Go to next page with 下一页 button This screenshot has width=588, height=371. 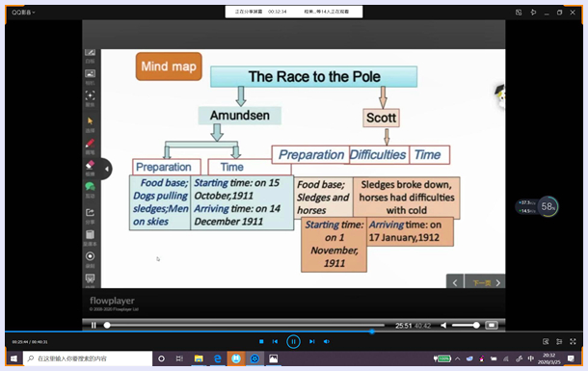(x=486, y=283)
